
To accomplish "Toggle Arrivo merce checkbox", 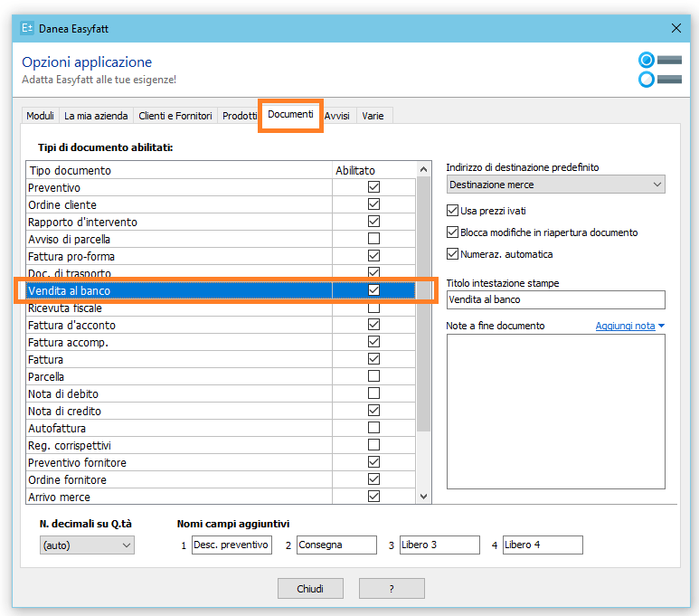I will point(373,496).
